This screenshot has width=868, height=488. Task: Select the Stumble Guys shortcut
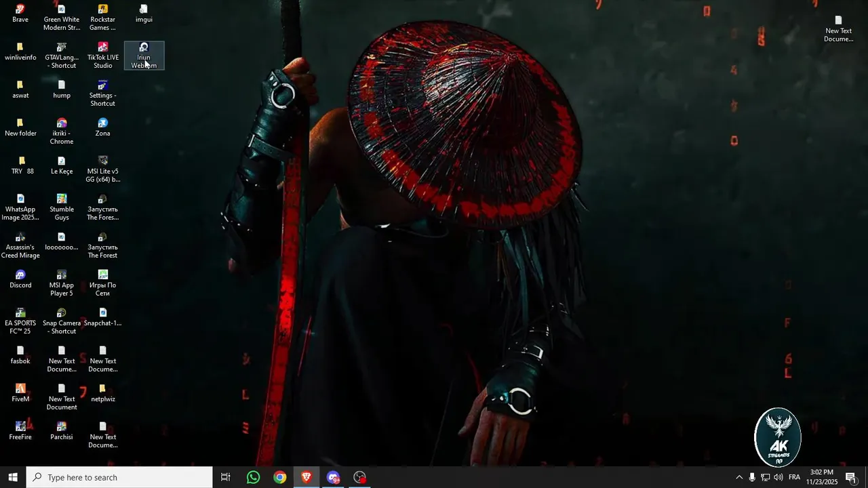click(62, 208)
